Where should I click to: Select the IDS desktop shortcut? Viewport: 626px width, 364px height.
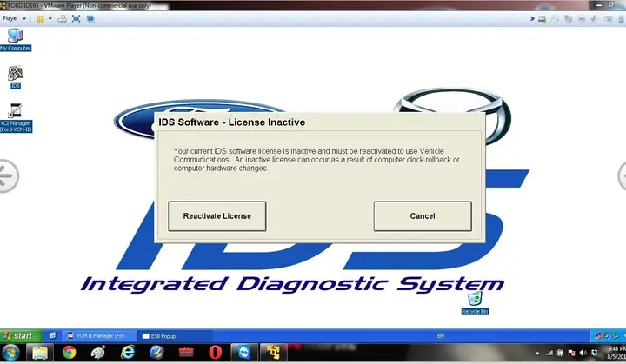pos(15,77)
